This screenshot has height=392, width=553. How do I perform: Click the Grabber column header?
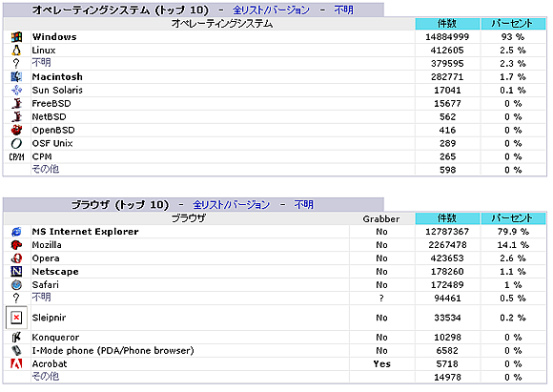pos(381,219)
